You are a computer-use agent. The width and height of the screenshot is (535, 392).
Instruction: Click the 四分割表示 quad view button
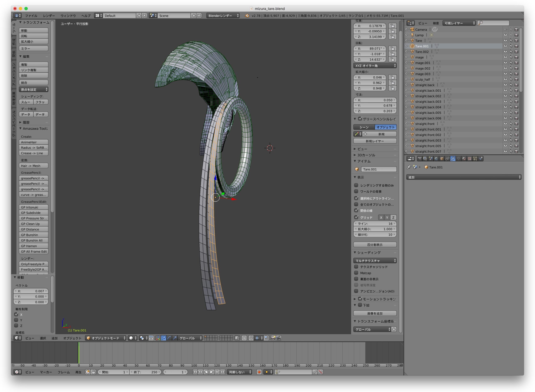tap(375, 245)
